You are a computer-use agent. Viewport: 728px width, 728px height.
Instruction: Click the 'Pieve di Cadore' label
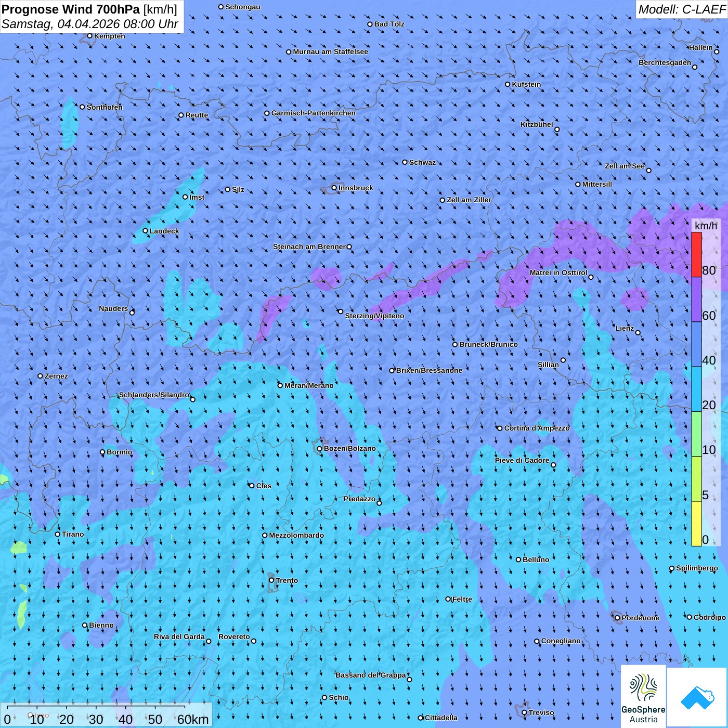tap(522, 460)
